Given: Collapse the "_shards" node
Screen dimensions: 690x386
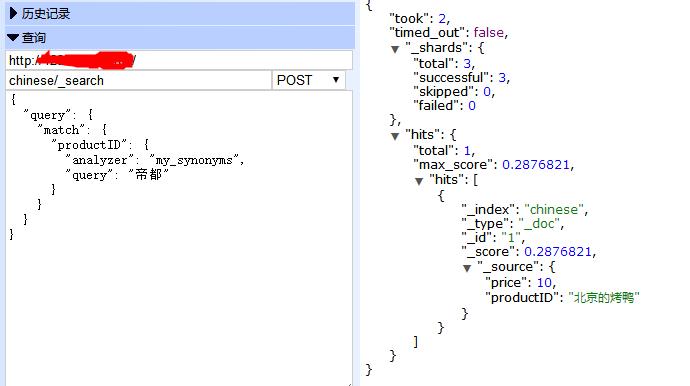Looking at the screenshot, I should click(x=395, y=49).
